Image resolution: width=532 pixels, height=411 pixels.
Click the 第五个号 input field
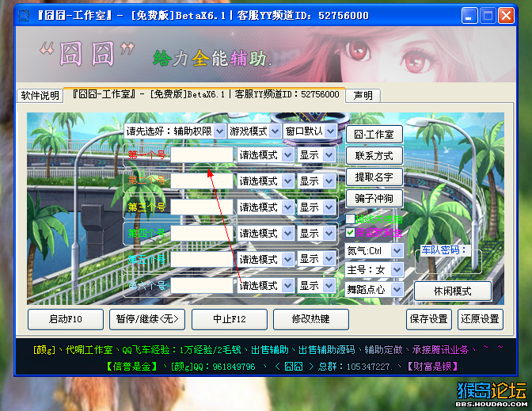pos(202,259)
